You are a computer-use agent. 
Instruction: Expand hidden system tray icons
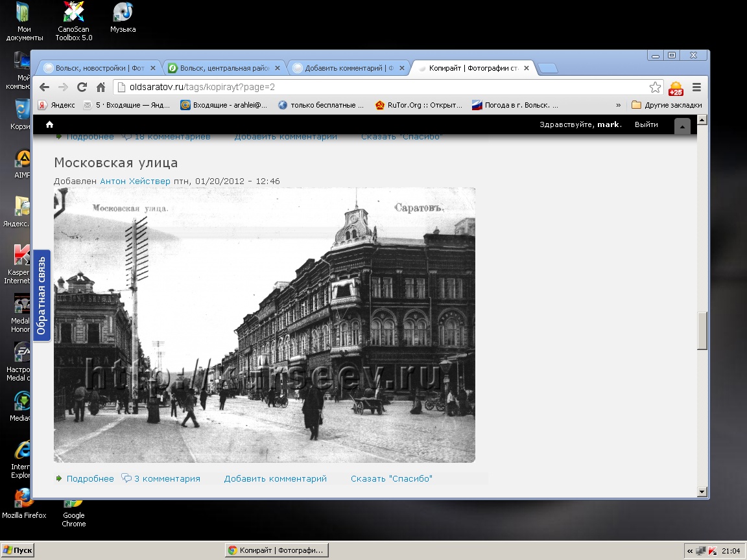(689, 551)
